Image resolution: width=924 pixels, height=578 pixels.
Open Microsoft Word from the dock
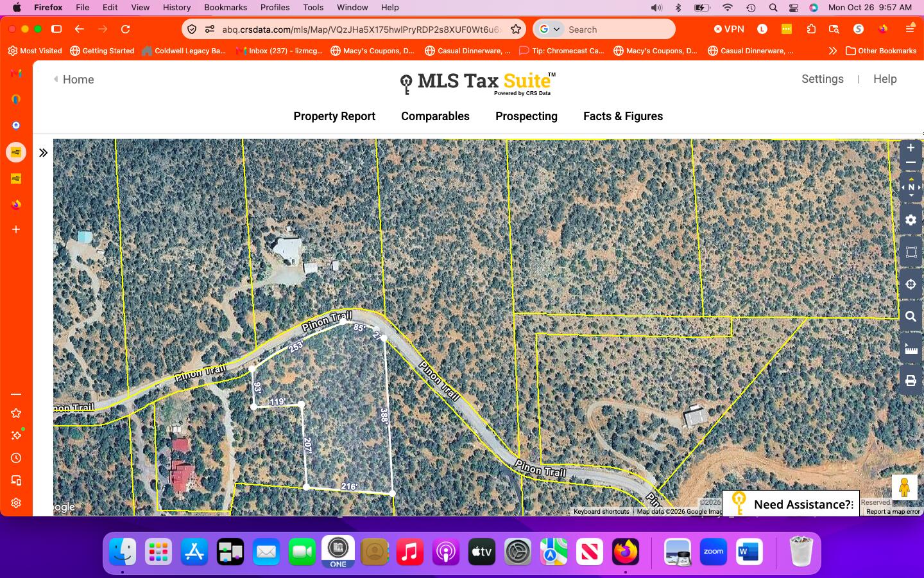click(x=749, y=552)
